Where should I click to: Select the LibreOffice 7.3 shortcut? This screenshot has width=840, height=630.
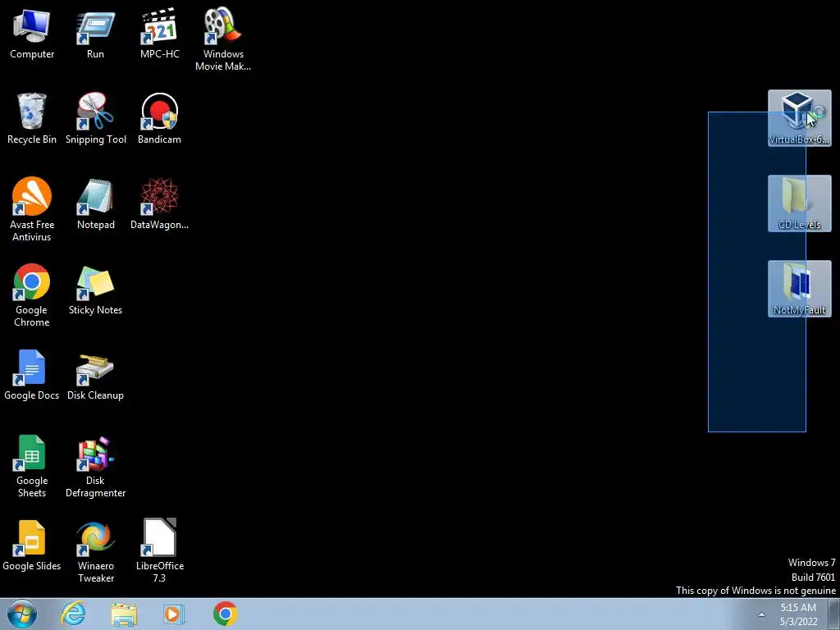point(160,550)
